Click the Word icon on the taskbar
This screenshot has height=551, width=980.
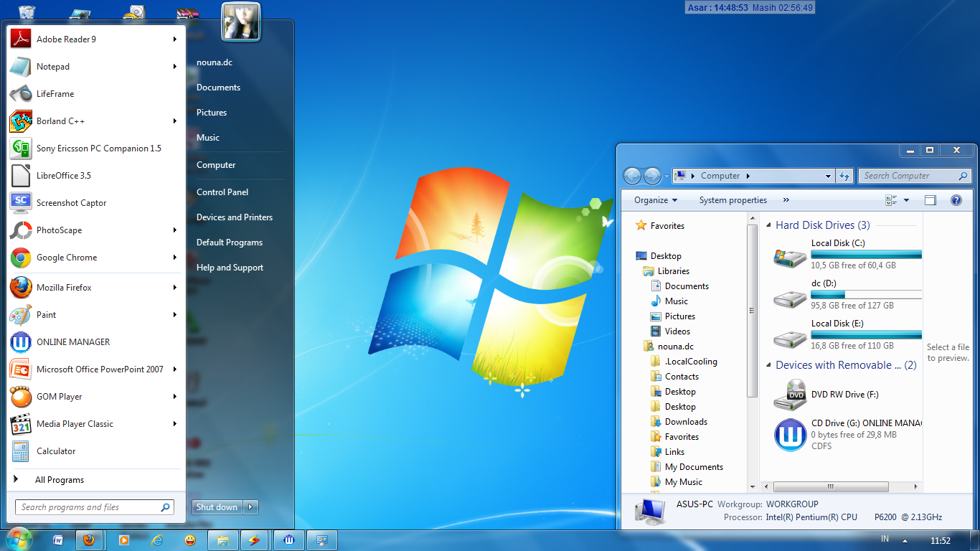58,540
